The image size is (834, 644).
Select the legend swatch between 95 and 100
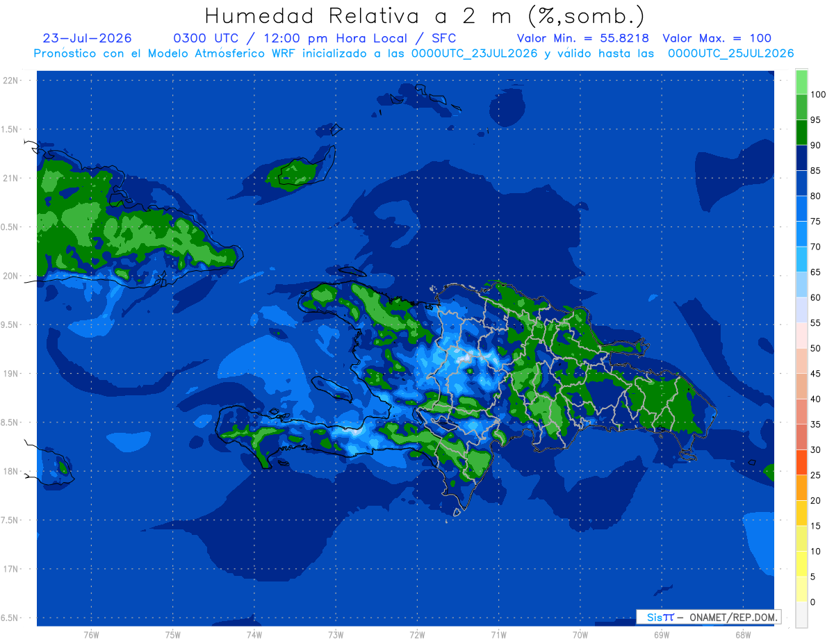tap(801, 107)
